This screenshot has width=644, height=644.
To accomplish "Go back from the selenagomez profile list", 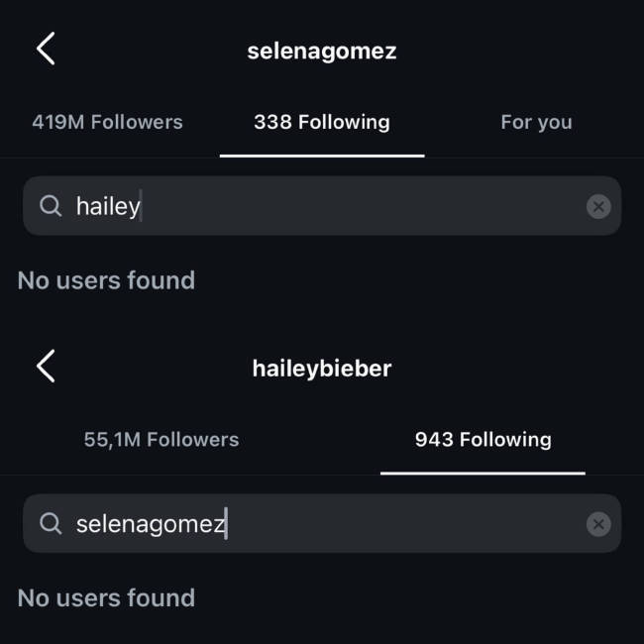I will (x=46, y=49).
